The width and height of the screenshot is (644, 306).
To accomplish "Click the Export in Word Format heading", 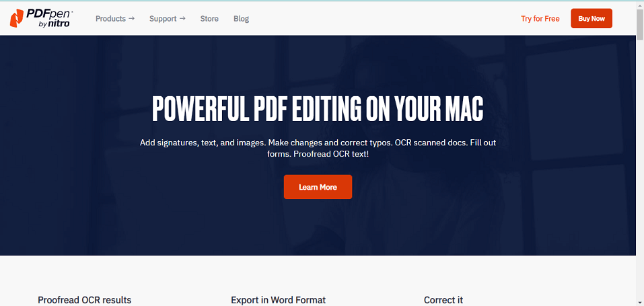I will click(278, 300).
